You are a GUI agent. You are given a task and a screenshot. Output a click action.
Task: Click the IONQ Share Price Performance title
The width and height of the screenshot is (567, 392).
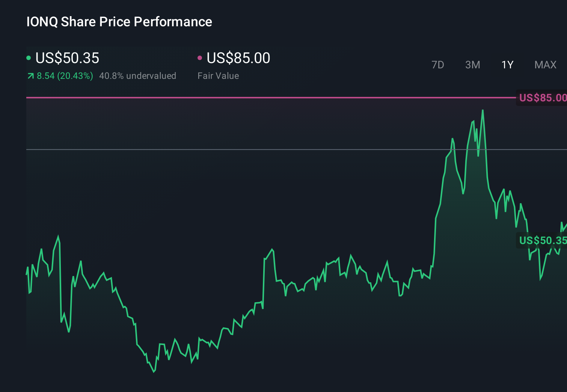coord(119,22)
